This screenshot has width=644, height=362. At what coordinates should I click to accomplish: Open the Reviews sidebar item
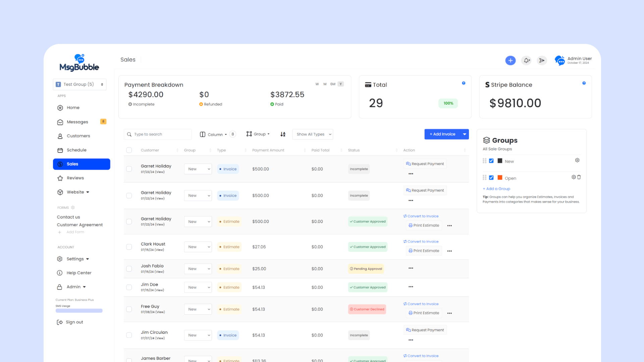point(75,178)
